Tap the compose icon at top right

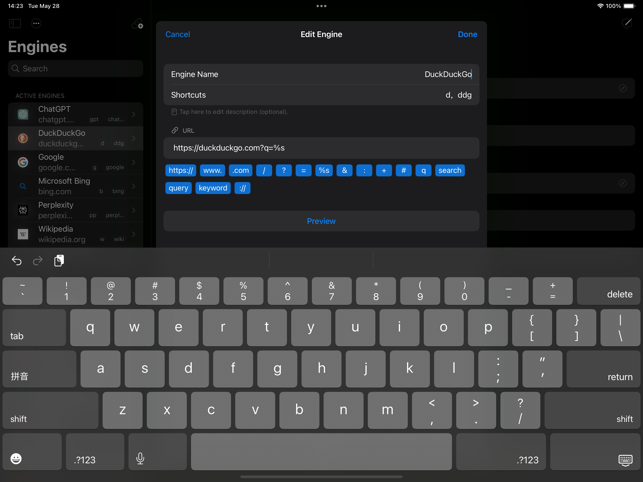[627, 23]
